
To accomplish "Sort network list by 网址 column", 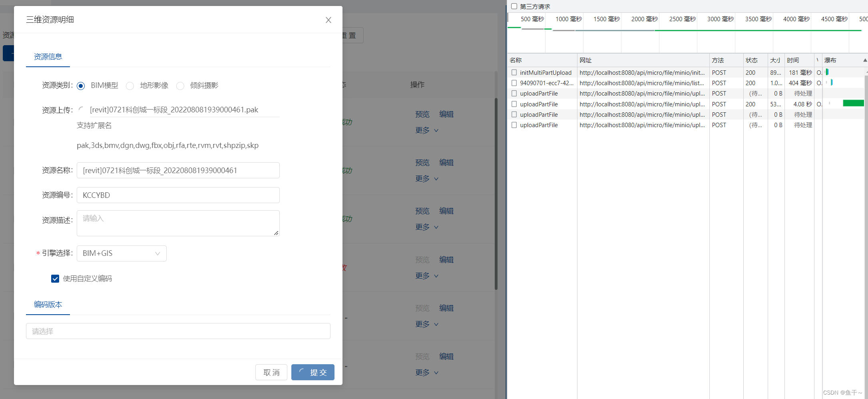I will [643, 60].
